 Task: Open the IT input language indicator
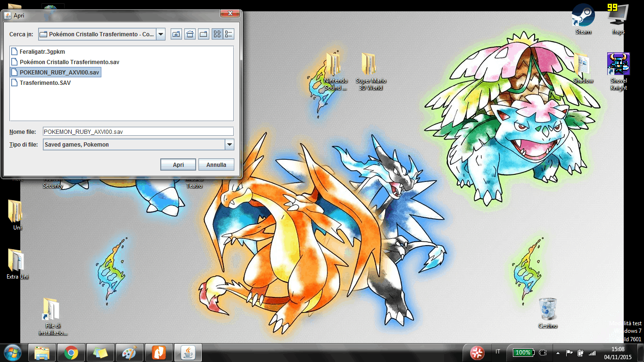[x=498, y=352]
